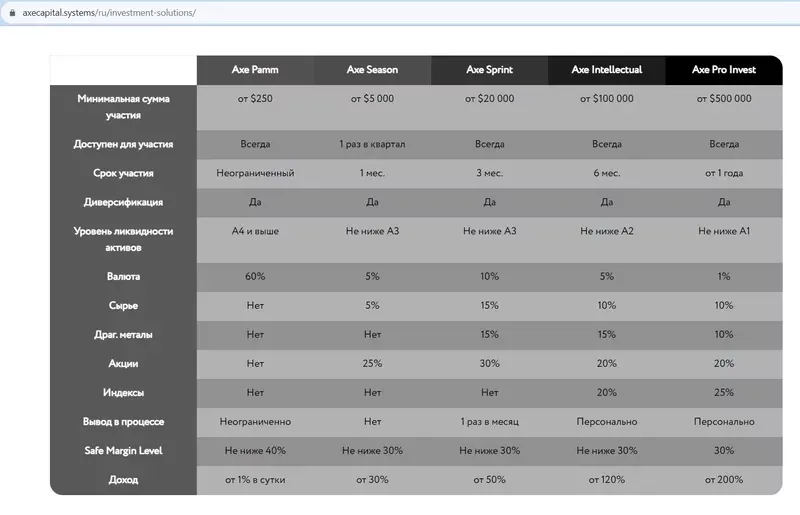Click the Драг. металы row label
This screenshot has height=515, width=800.
[x=123, y=335]
